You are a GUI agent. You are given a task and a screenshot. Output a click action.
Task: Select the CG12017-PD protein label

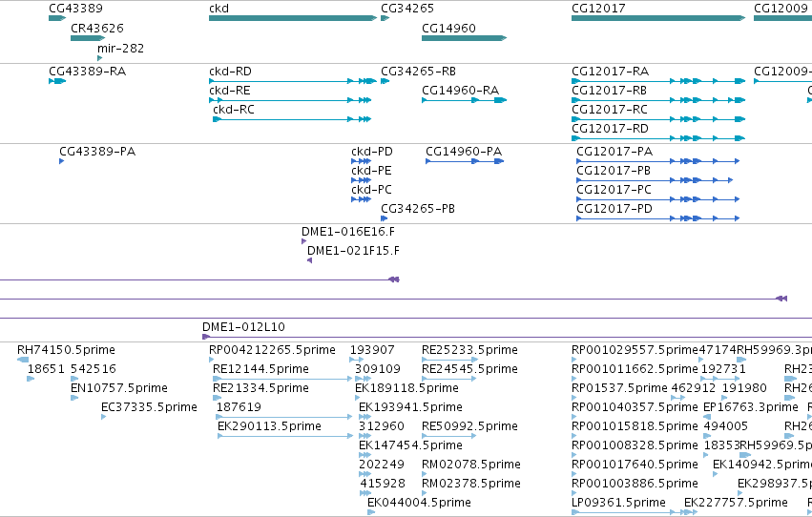point(614,209)
